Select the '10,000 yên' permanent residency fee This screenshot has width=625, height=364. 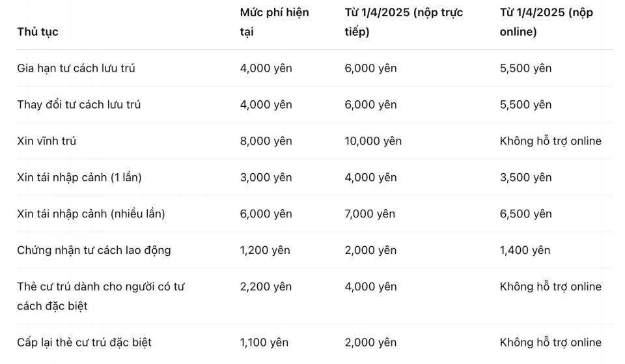(x=373, y=141)
